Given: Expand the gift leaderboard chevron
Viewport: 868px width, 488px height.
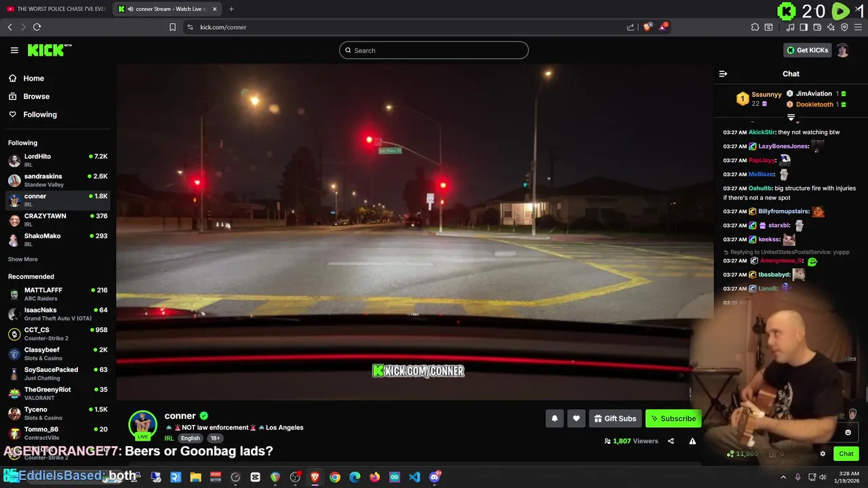Looking at the screenshot, I should 791,117.
